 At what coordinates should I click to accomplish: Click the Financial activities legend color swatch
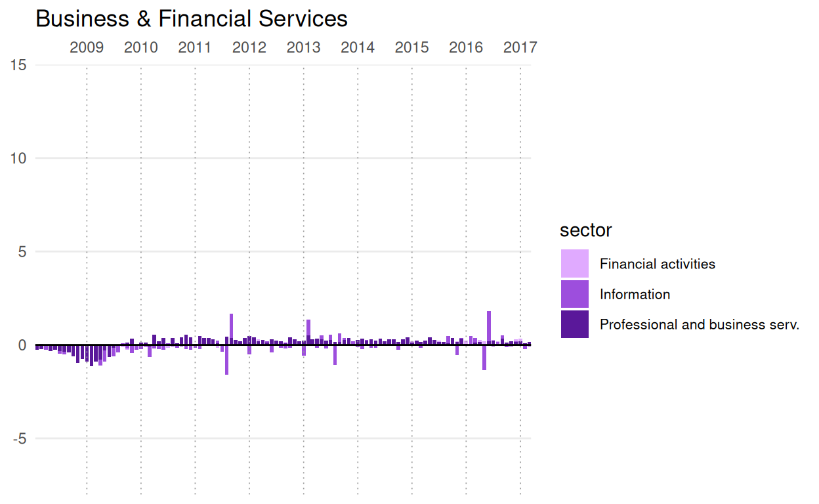click(x=574, y=264)
